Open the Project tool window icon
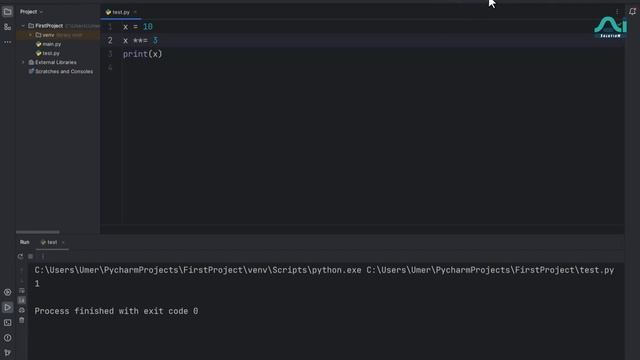 (x=7, y=12)
